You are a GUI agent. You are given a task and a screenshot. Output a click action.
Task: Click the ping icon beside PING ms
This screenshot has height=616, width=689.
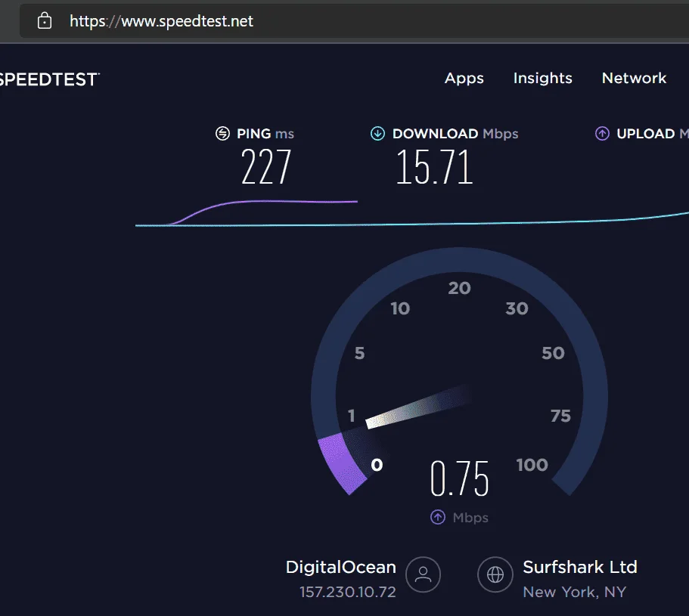click(223, 134)
